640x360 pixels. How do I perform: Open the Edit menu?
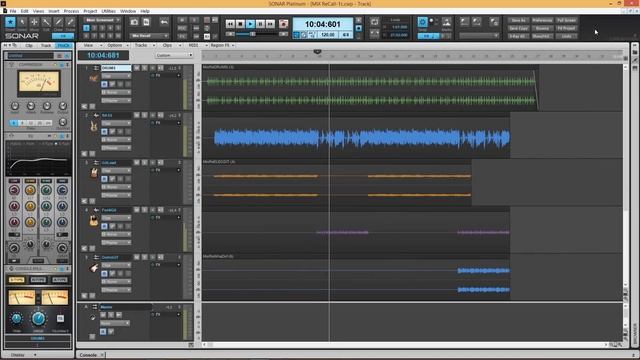(24, 11)
